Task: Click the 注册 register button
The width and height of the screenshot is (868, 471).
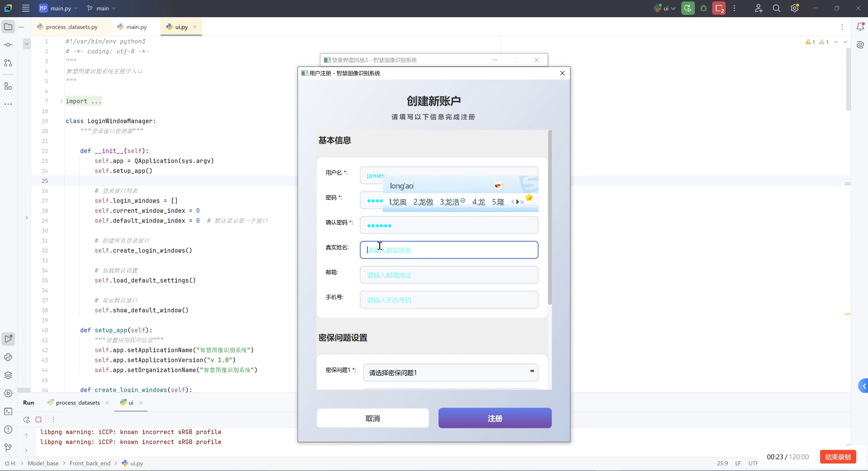Action: [x=495, y=418]
